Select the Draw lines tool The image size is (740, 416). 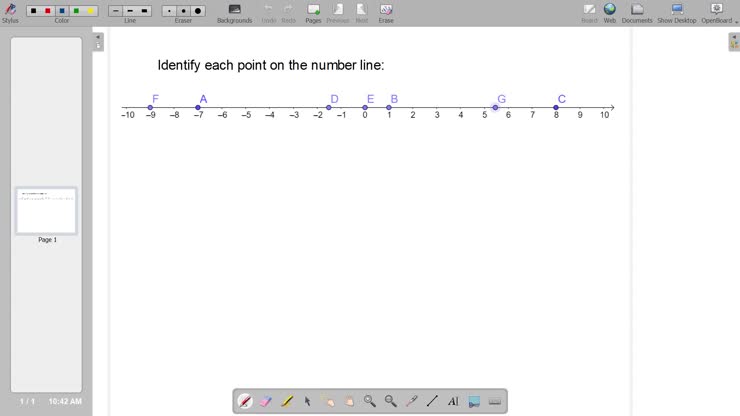(432, 401)
